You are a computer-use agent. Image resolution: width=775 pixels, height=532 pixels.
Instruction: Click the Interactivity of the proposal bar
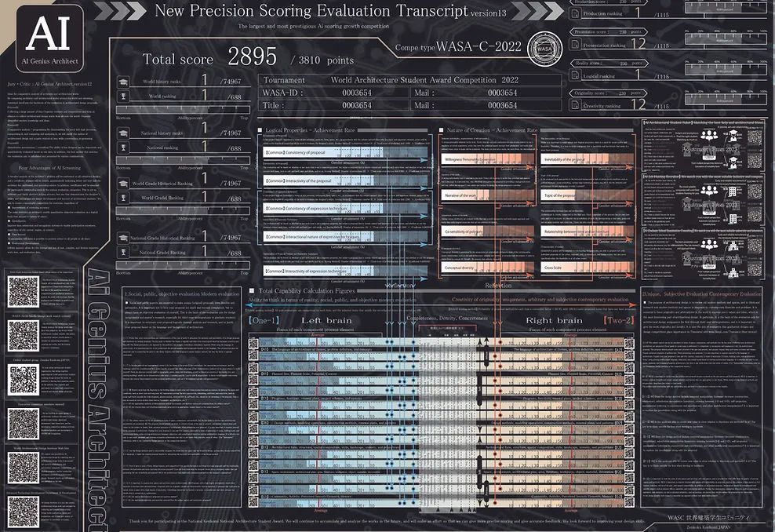[x=345, y=181]
